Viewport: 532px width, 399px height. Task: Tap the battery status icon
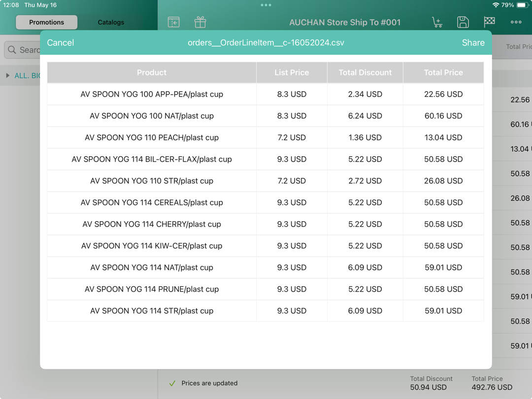(521, 5)
